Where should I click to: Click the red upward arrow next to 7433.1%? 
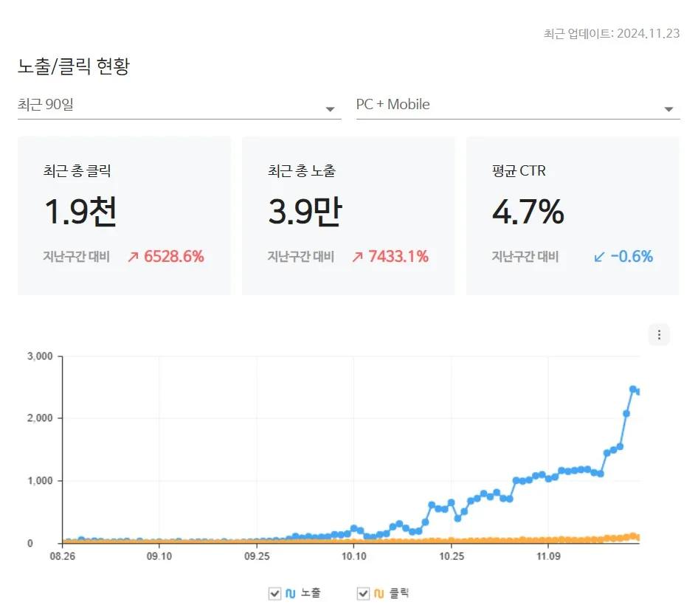click(x=359, y=257)
